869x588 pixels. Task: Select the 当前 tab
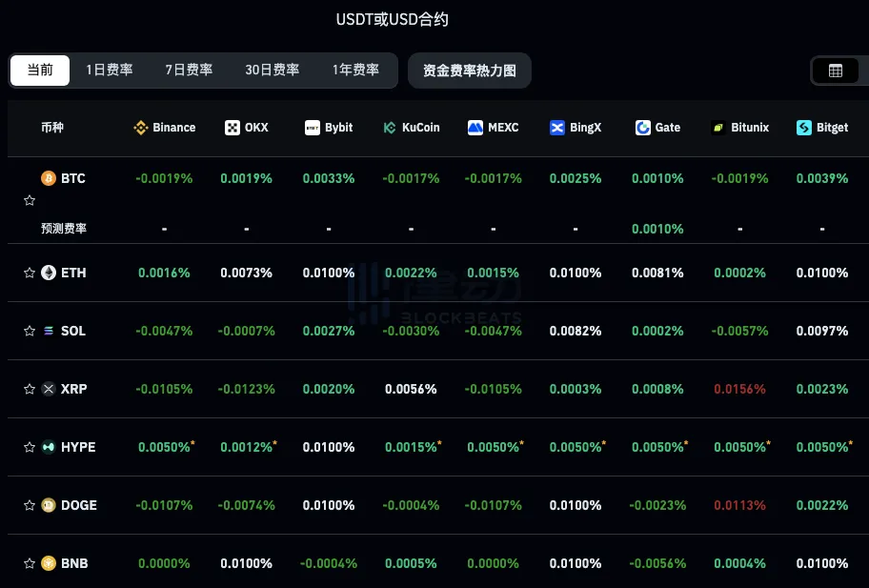click(40, 70)
